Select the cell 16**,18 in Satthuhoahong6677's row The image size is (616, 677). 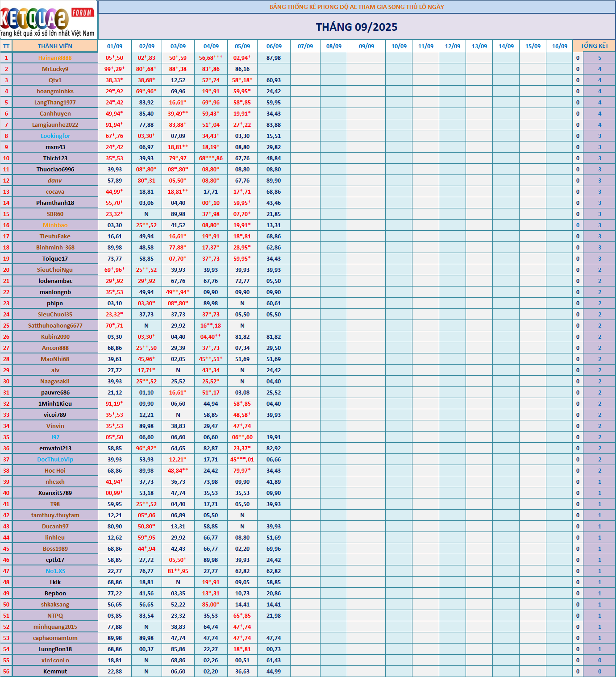[211, 325]
